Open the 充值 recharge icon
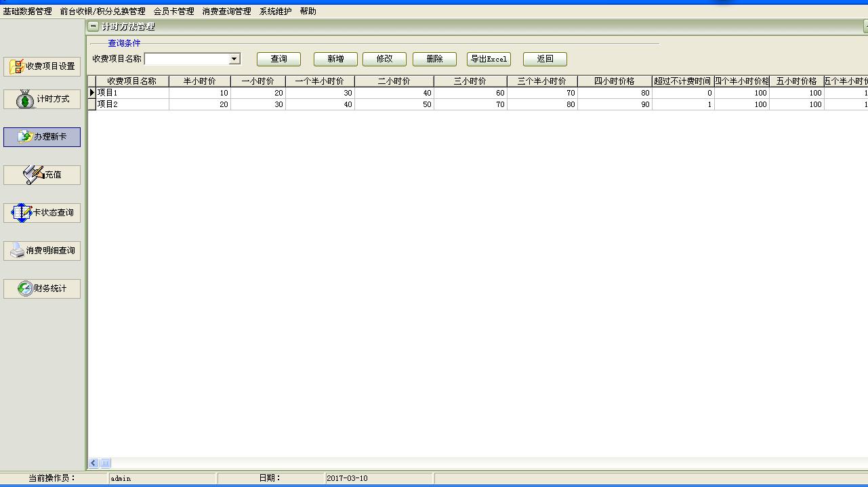Viewport: 868px width, 487px height. coord(33,175)
